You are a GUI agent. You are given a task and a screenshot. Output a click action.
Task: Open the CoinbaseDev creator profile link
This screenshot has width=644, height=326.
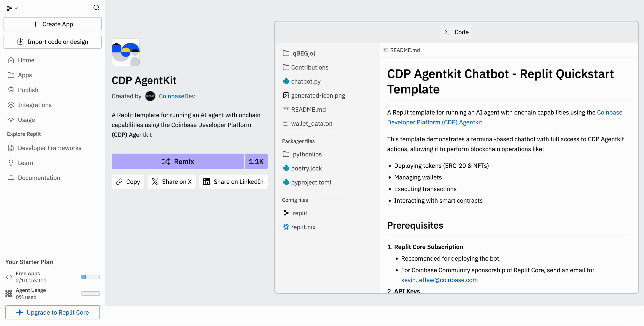point(177,96)
